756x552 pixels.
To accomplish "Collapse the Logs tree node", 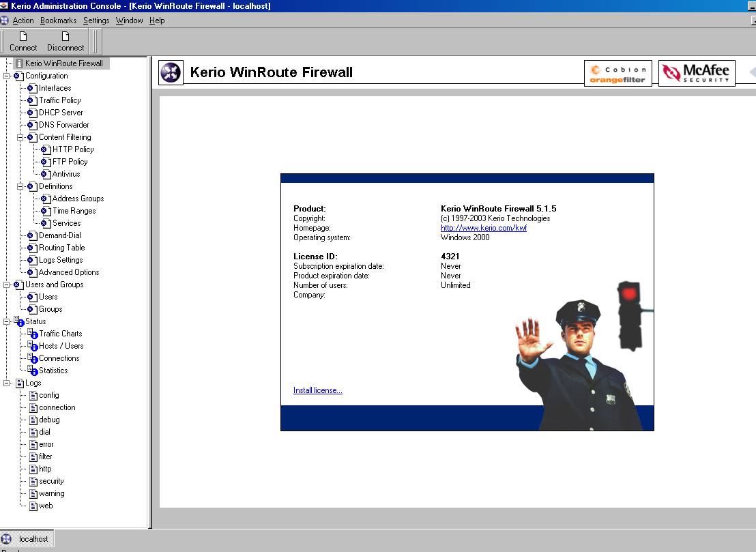I will pyautogui.click(x=6, y=383).
